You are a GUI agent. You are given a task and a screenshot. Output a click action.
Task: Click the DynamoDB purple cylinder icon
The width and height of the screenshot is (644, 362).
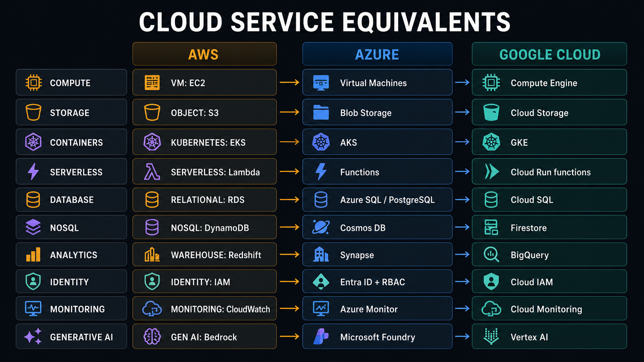pyautogui.click(x=152, y=227)
